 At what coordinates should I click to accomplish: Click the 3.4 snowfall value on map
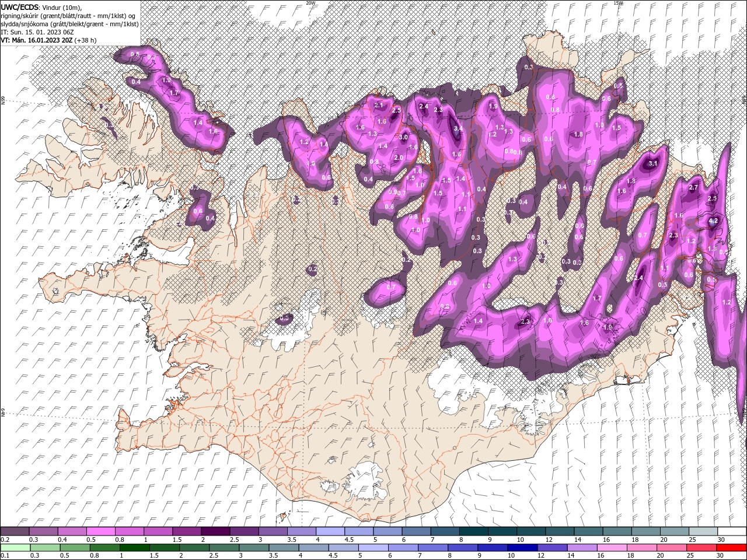click(458, 128)
